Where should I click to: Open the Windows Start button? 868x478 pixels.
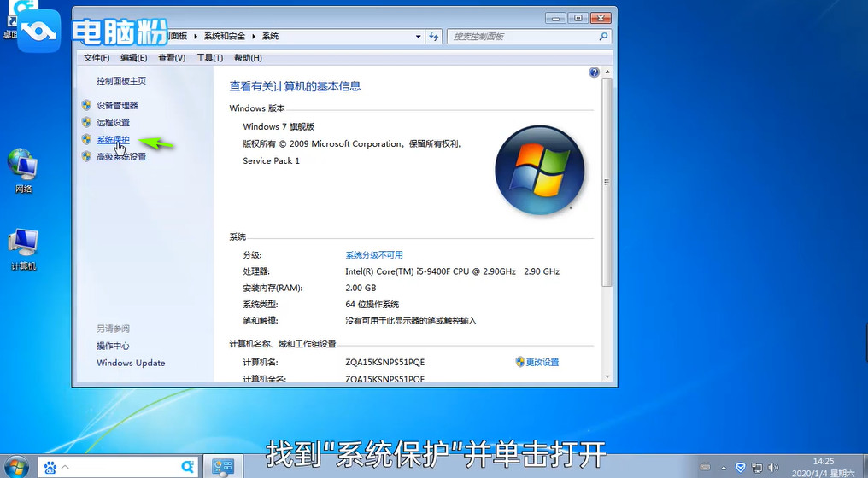(x=16, y=466)
